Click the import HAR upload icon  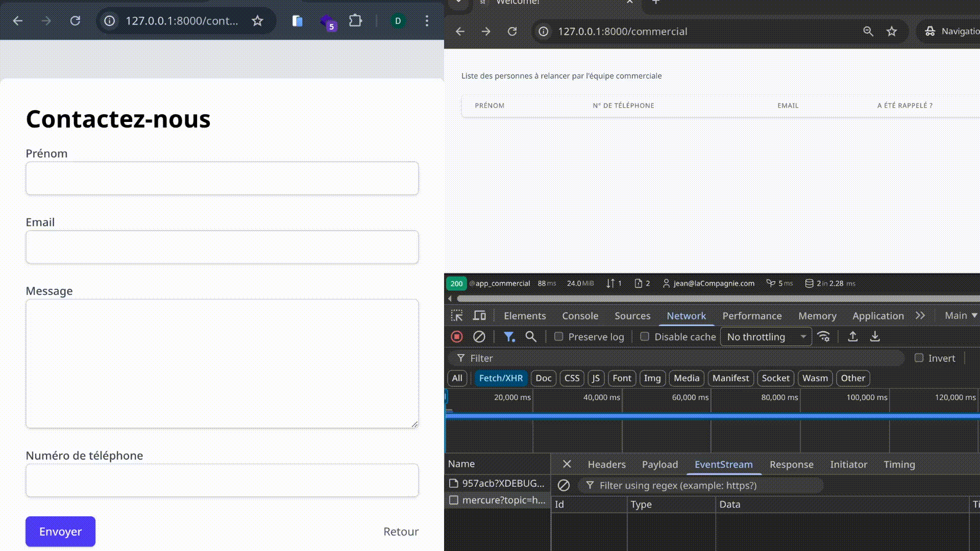coord(852,337)
